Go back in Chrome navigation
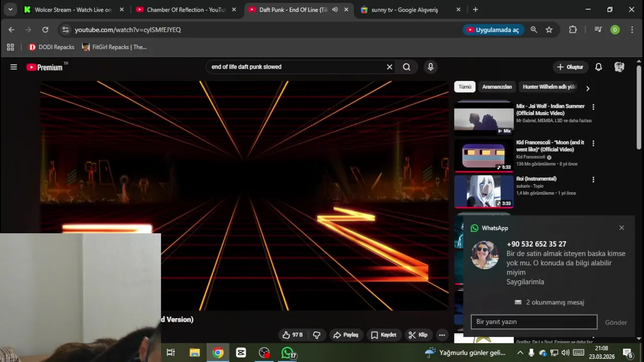The height and width of the screenshot is (362, 644). 12,30
